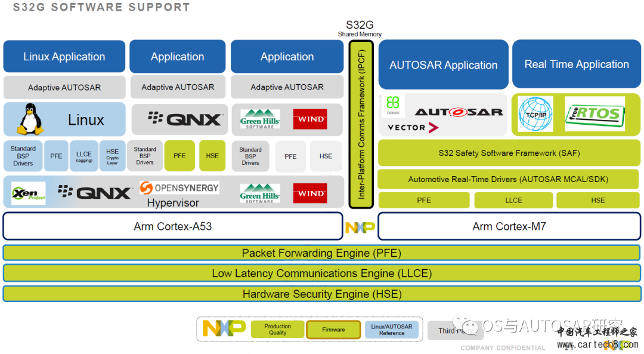Click the white HSE box under Wind
This screenshot has width=644, height=354.
click(x=326, y=156)
